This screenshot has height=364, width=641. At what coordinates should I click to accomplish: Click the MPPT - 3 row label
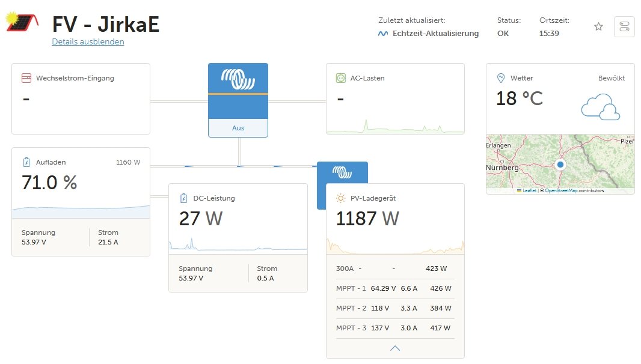(x=351, y=327)
